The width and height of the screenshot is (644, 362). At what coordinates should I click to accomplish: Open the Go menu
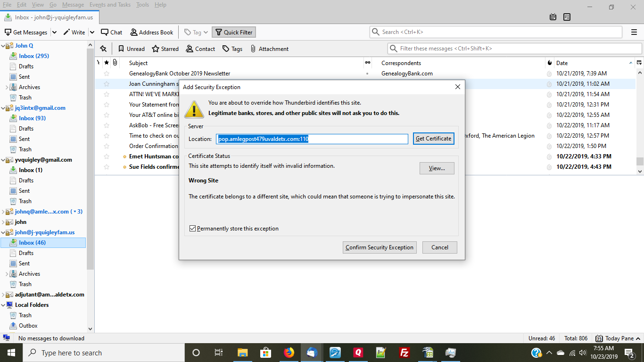pyautogui.click(x=53, y=5)
